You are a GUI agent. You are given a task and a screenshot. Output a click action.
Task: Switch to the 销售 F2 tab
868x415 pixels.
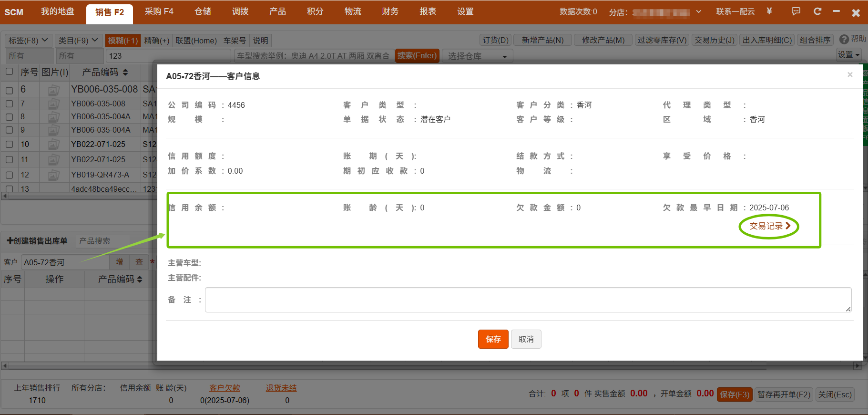(110, 13)
